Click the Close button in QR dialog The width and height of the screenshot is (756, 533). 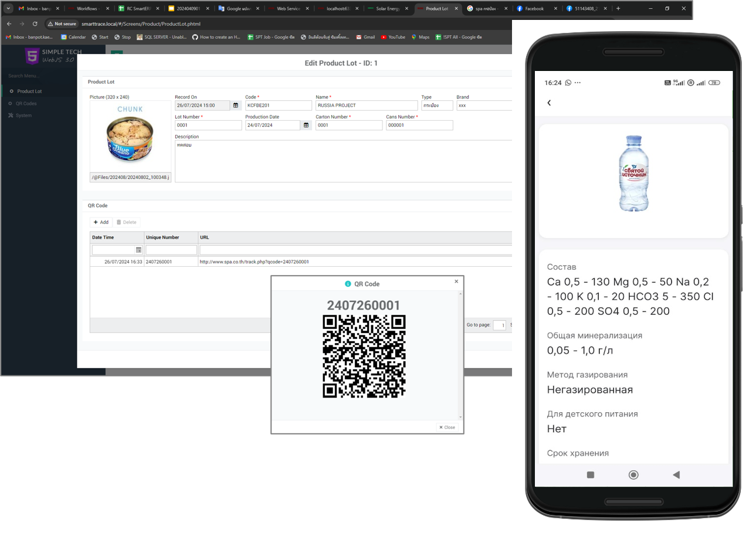(447, 427)
